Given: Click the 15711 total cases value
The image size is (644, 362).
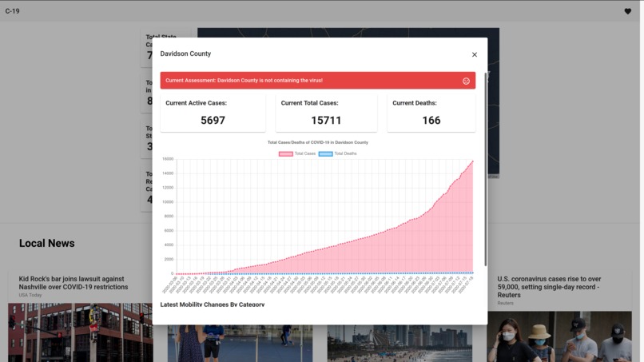Looking at the screenshot, I should pos(326,121).
